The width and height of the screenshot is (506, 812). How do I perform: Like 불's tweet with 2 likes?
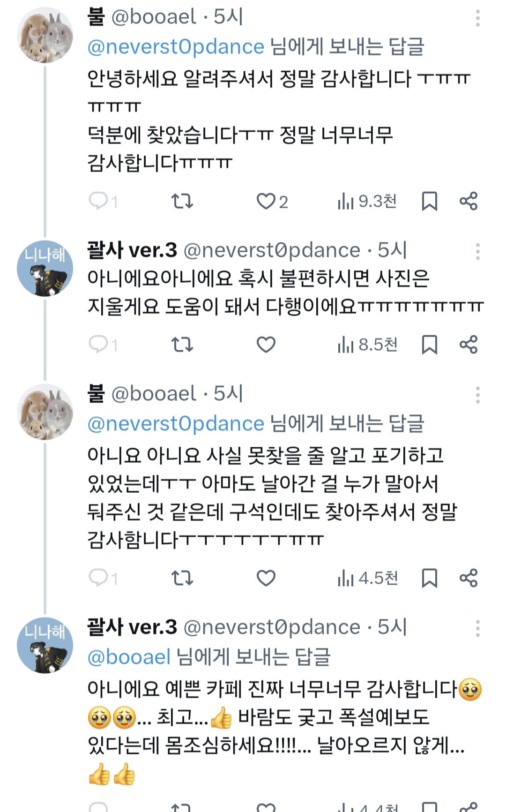(266, 201)
